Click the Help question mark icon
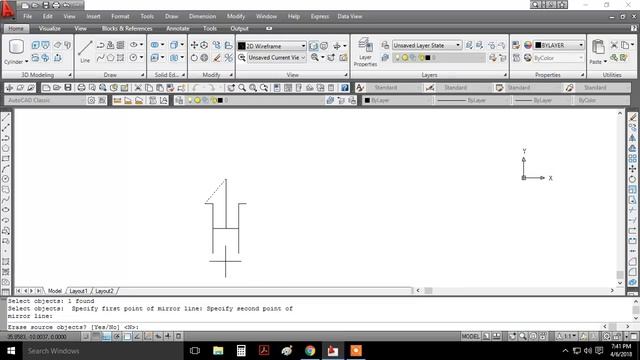Viewport: 640px width, 360px height. tap(345, 88)
